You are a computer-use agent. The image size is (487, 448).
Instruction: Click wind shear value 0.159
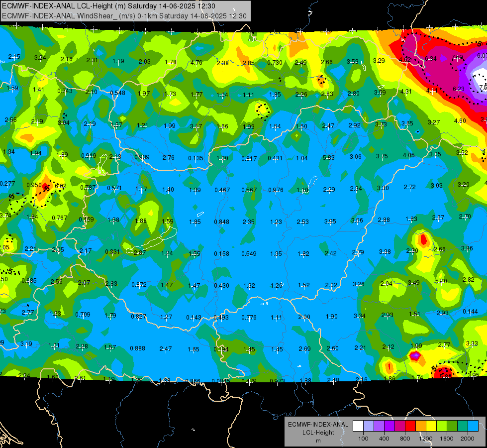[87, 219]
